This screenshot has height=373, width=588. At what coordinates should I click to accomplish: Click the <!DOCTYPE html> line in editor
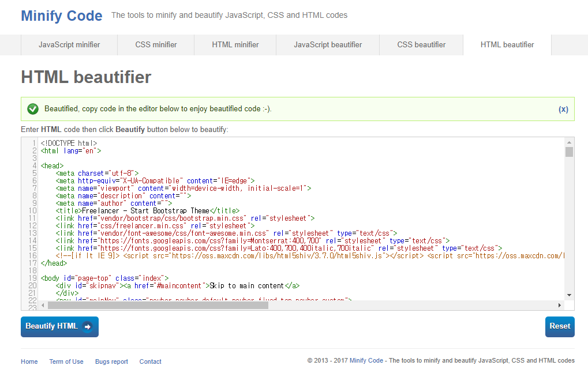point(69,143)
